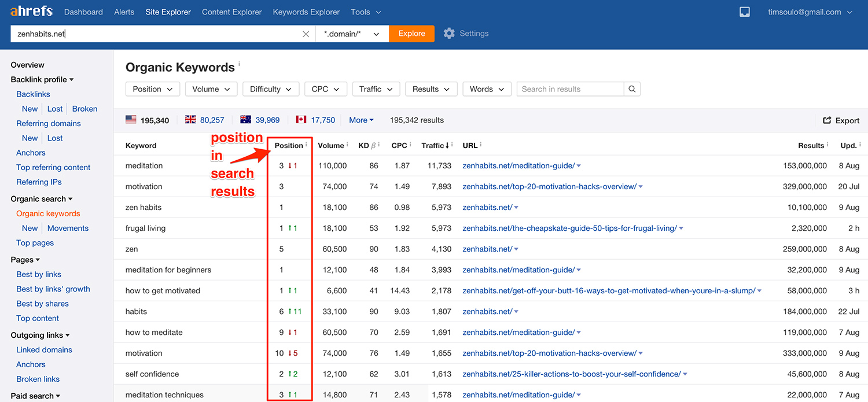This screenshot has height=402, width=868.
Task: Click the magnifier search icon in results filter
Action: tap(632, 89)
